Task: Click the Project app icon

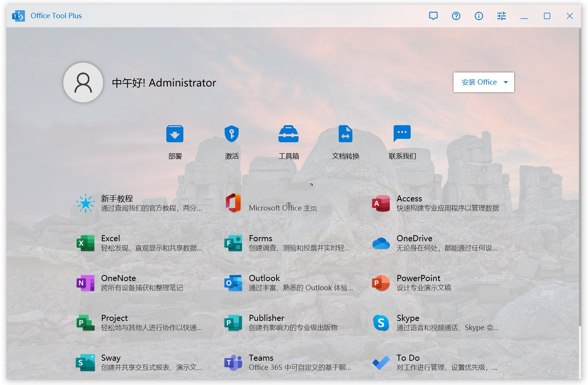Action: tap(85, 323)
